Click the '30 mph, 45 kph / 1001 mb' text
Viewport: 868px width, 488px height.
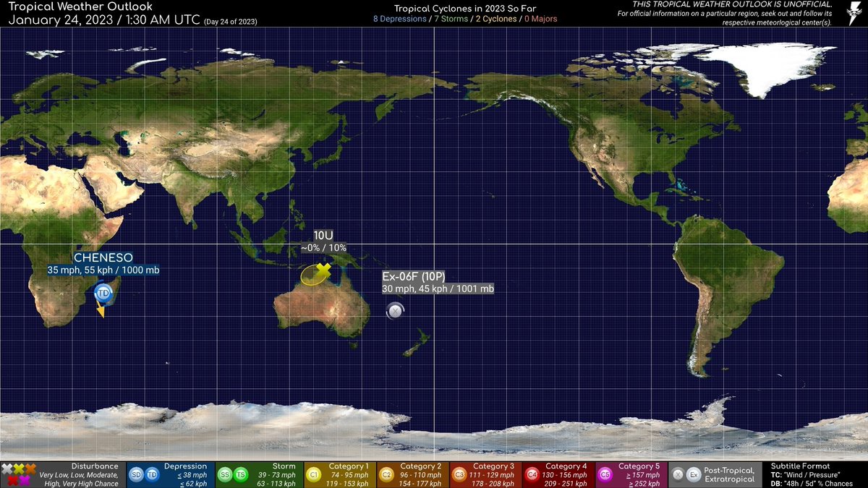click(x=438, y=288)
